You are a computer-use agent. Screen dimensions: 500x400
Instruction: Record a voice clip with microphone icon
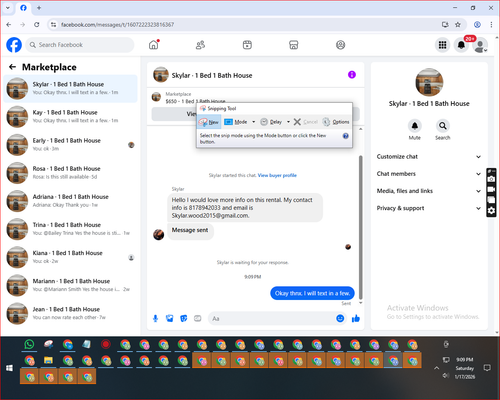pyautogui.click(x=155, y=319)
